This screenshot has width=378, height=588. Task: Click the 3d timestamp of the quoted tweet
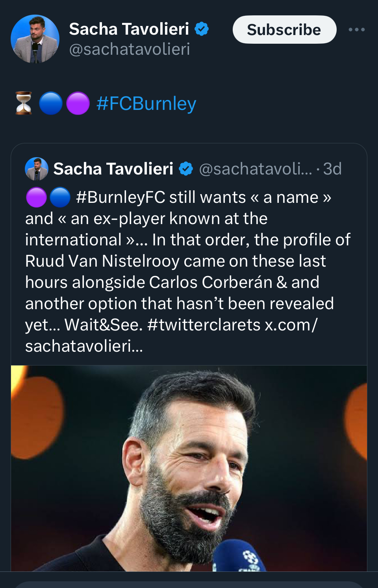pos(332,169)
